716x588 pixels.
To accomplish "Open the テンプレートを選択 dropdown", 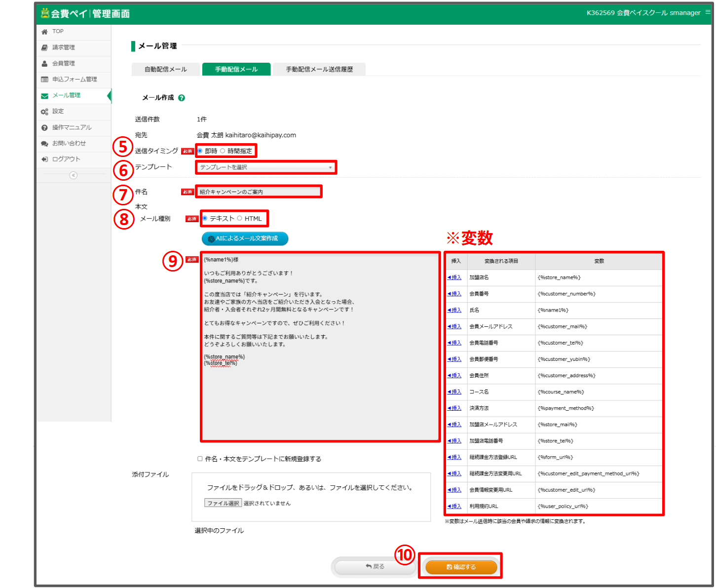I will (x=266, y=167).
